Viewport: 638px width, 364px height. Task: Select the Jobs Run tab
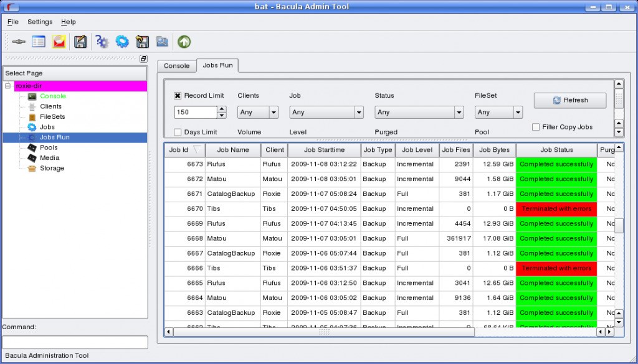[217, 65]
